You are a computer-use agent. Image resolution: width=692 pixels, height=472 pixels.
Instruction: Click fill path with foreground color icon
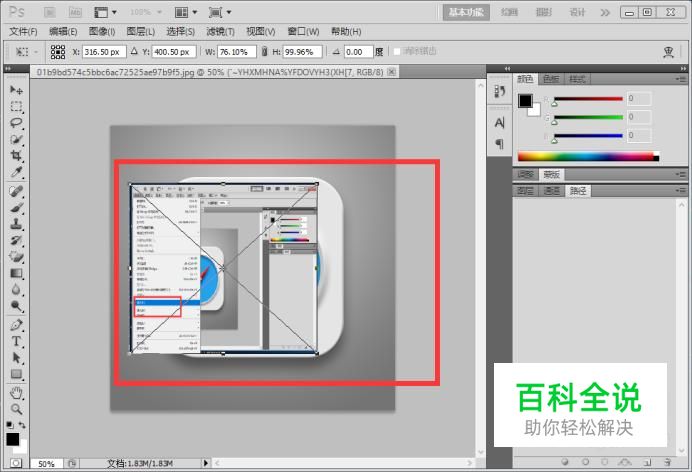[x=564, y=462]
